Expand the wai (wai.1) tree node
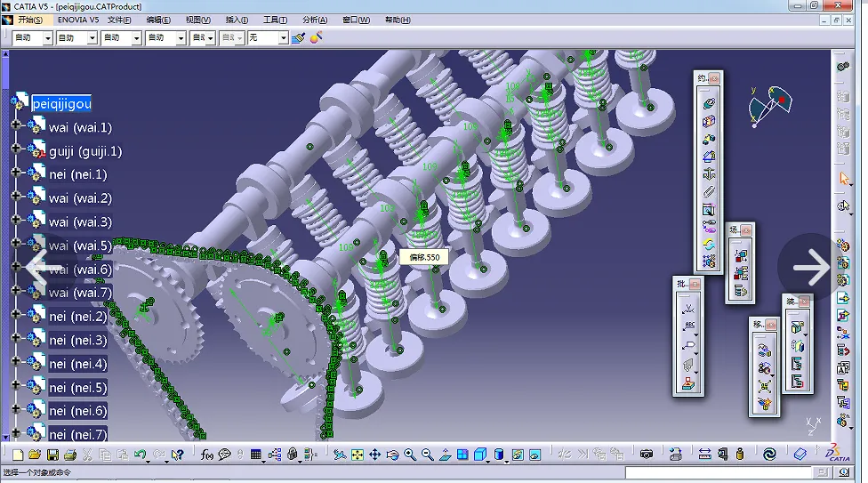Image resolution: width=868 pixels, height=483 pixels. 16,125
